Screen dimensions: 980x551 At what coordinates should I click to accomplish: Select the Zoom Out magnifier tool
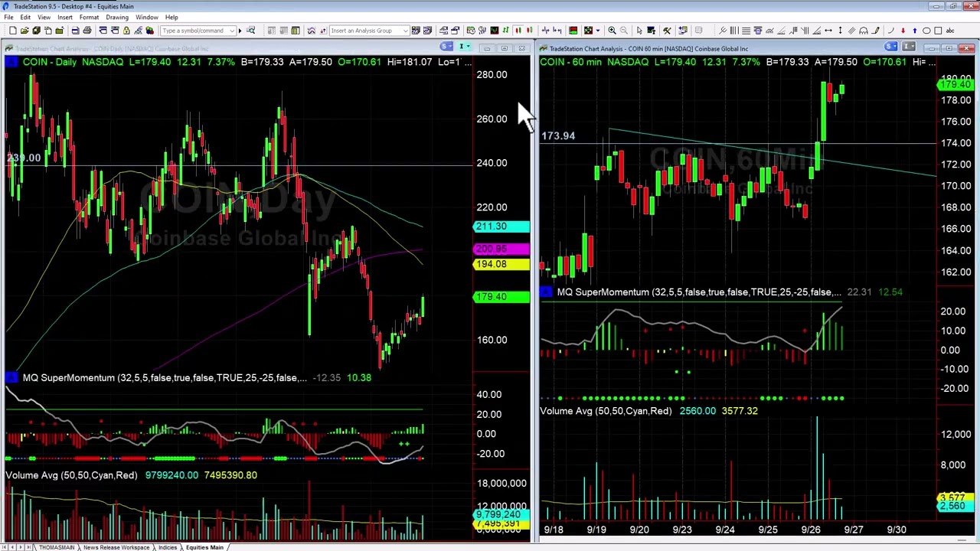pyautogui.click(x=623, y=31)
